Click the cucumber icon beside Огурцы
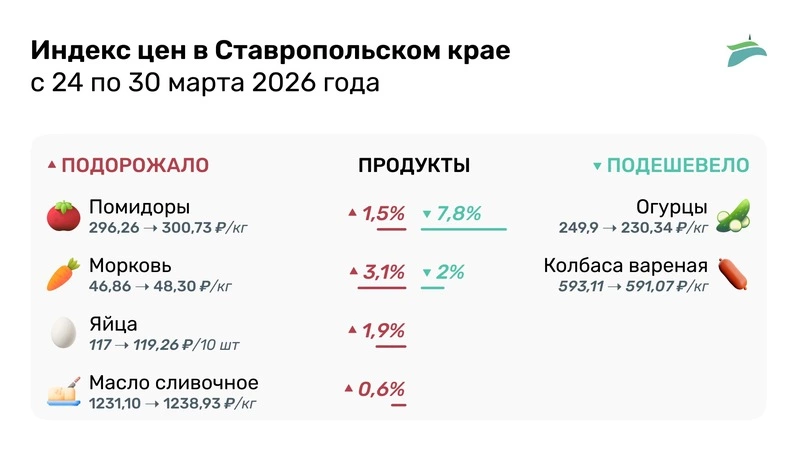 [x=733, y=216]
